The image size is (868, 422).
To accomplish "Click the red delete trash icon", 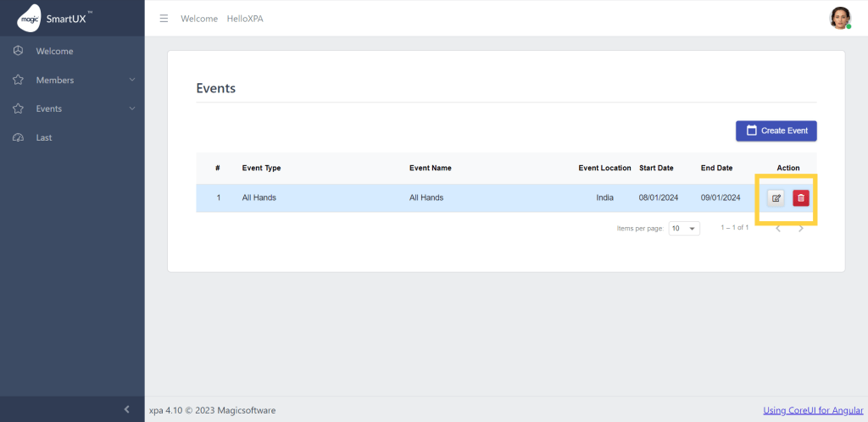I will click(801, 198).
